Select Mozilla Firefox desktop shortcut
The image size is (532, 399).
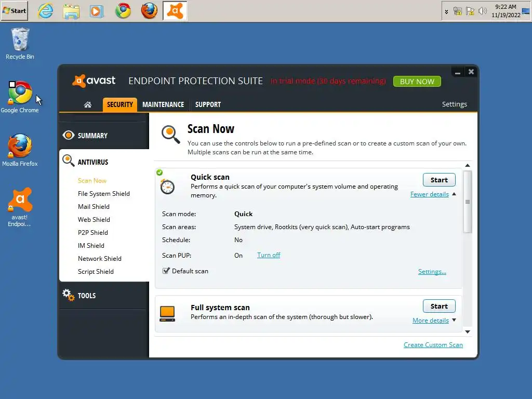click(20, 150)
